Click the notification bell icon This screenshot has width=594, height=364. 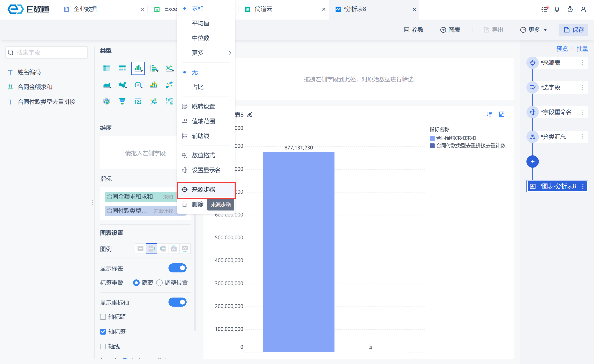point(557,9)
